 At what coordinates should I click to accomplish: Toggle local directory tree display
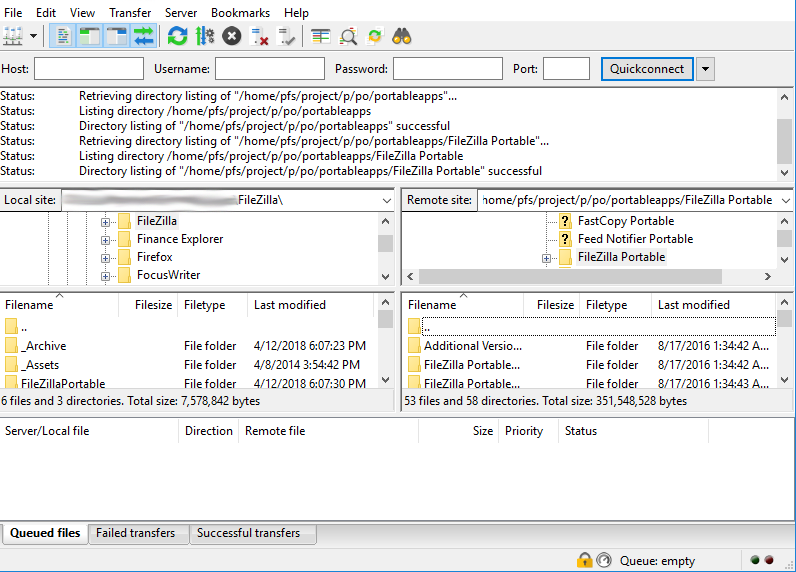click(x=90, y=37)
